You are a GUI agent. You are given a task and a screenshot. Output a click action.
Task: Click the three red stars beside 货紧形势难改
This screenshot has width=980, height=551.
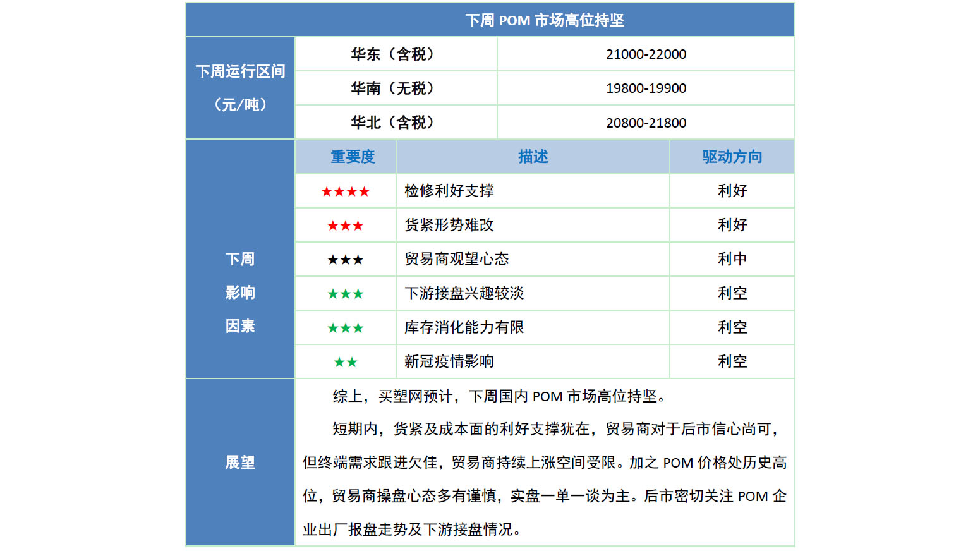pos(345,226)
